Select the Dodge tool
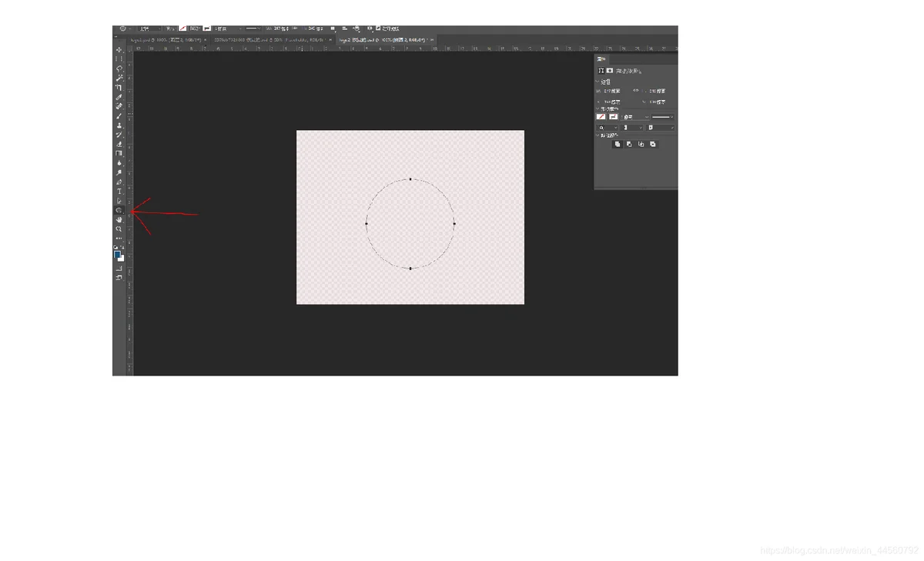The height and width of the screenshot is (561, 924). tap(119, 171)
